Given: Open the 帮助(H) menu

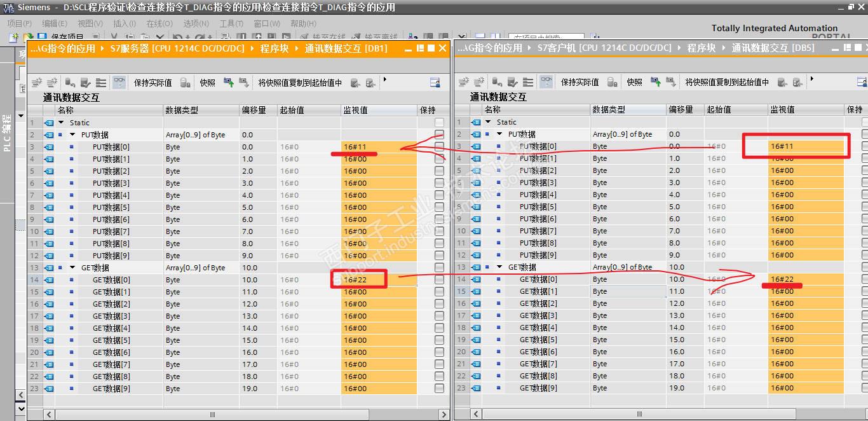Looking at the screenshot, I should (304, 24).
